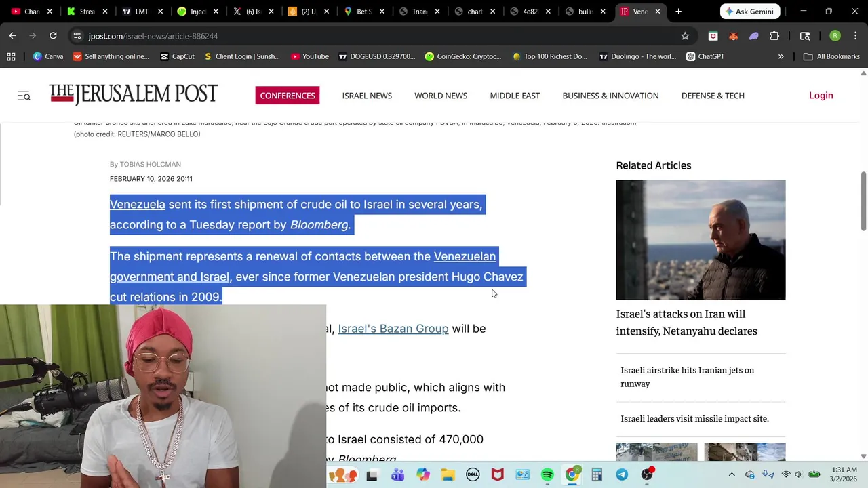
Task: Open Microsoft Teams from the taskbar
Action: coord(398,474)
